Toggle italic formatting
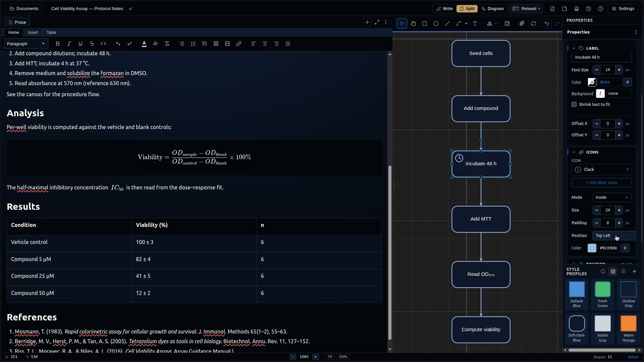This screenshot has height=362, width=644. pyautogui.click(x=69, y=44)
